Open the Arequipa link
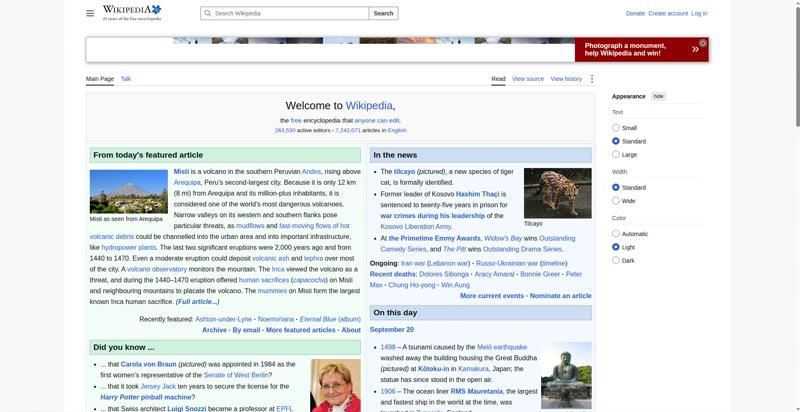The width and height of the screenshot is (800, 412). coord(187,183)
